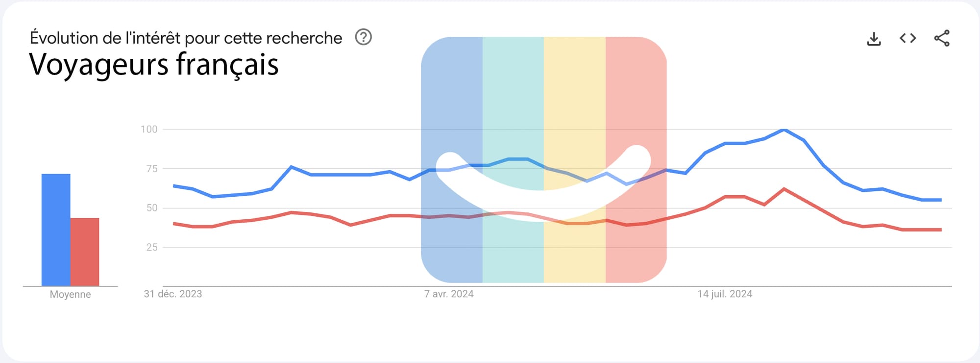
Task: Click the blue line peak at 100
Action: [784, 130]
